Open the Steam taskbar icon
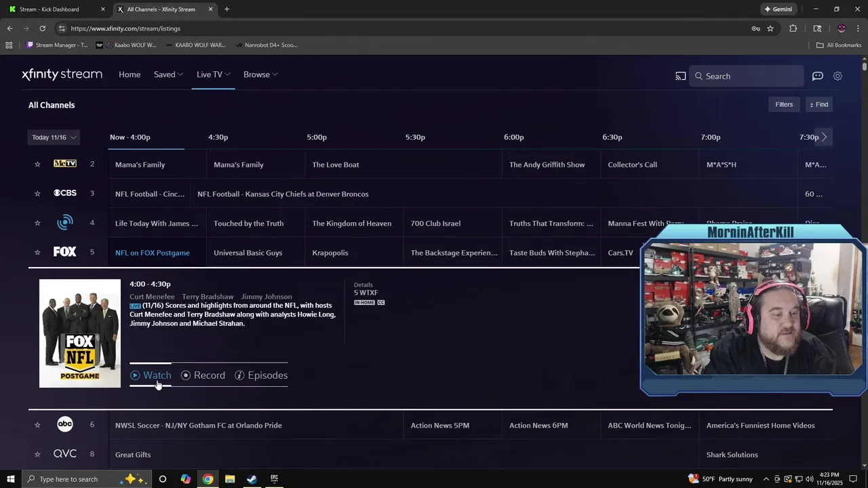Viewport: 868px width, 488px height. (x=252, y=479)
